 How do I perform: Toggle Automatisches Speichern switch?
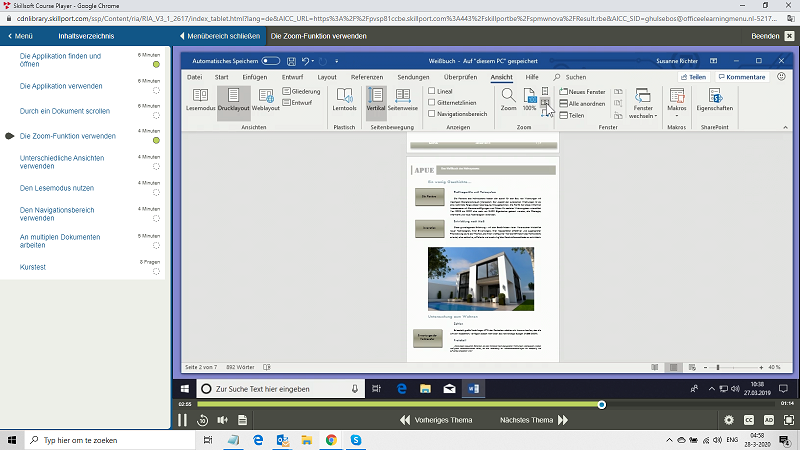click(270, 62)
